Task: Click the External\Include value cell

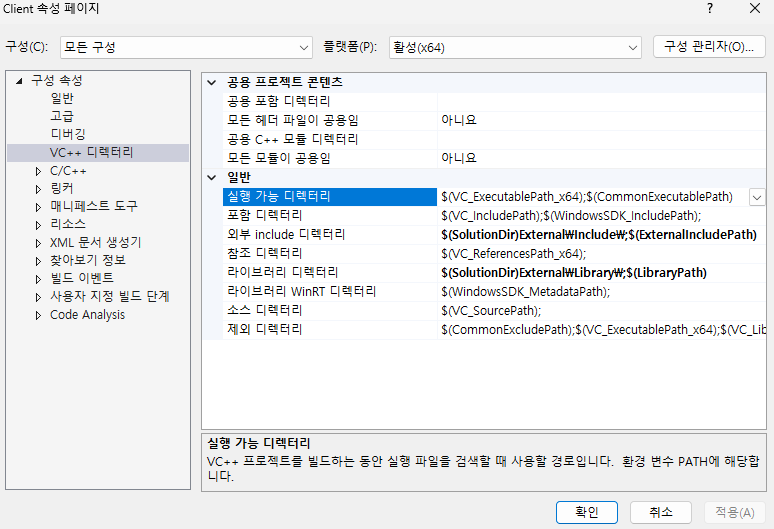Action: point(601,234)
